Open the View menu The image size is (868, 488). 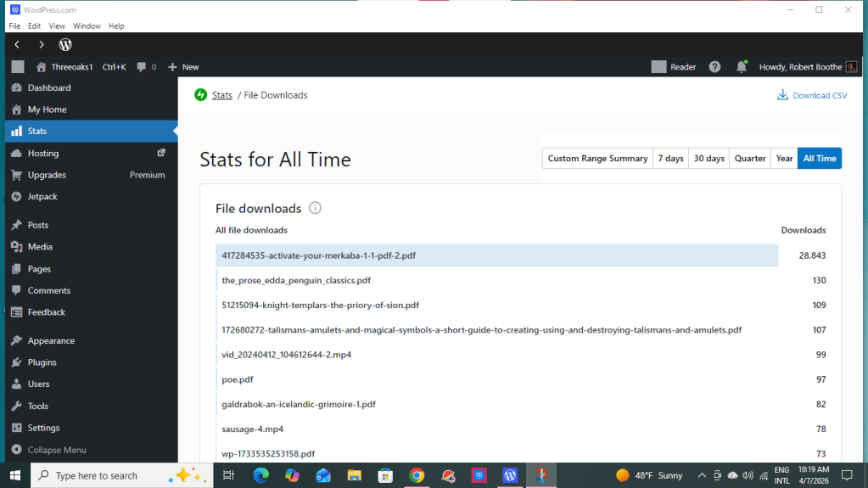click(57, 26)
